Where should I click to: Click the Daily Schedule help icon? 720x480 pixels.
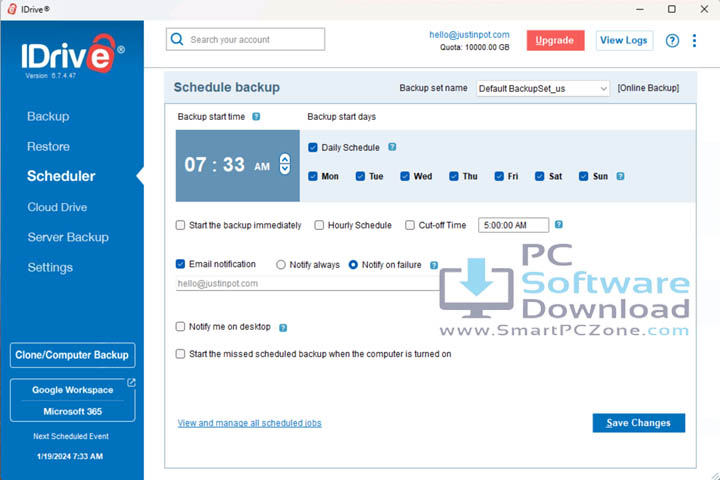point(392,147)
